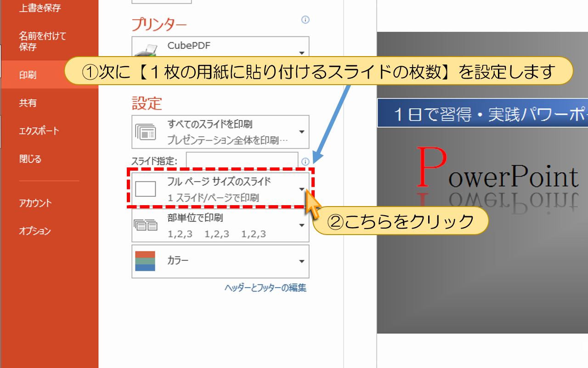The image size is (588, 368).
Task: Open the すべてのスライドを印刷 dropdown
Action: pyautogui.click(x=220, y=132)
